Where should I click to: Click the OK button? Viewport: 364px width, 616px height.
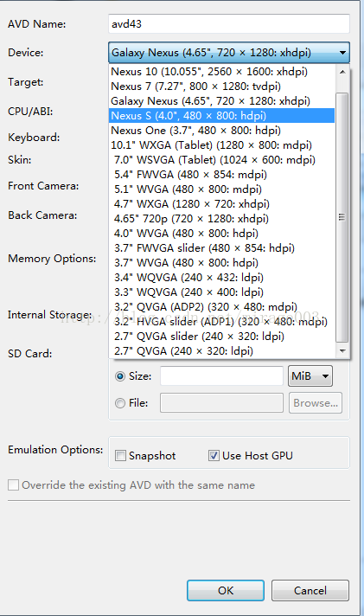(x=226, y=590)
